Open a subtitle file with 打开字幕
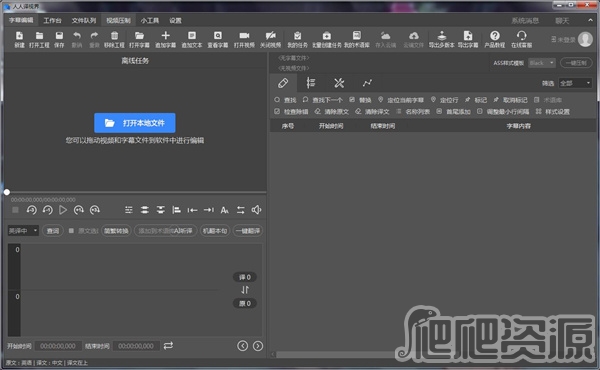 click(139, 39)
